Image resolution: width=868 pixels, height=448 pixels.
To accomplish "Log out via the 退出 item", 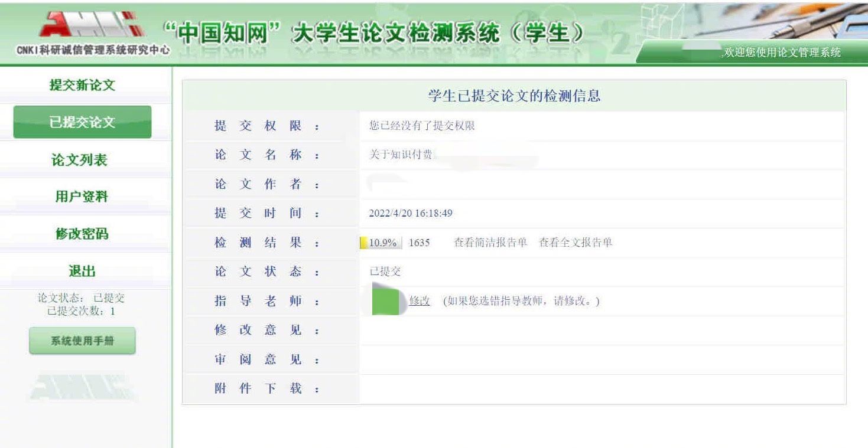I will pyautogui.click(x=82, y=272).
